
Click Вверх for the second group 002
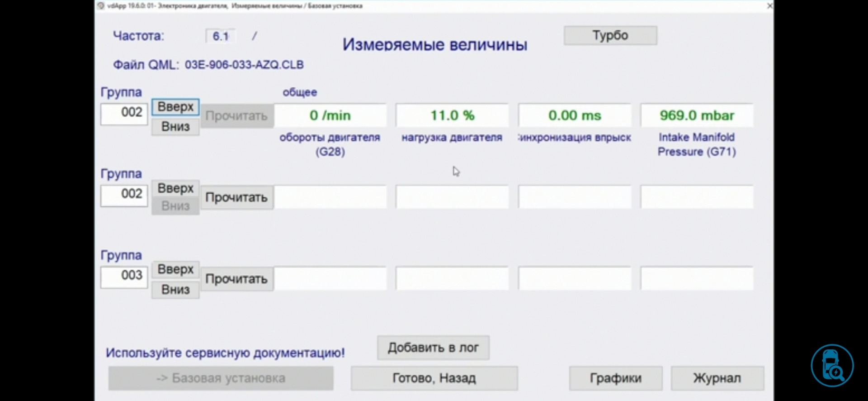pyautogui.click(x=175, y=188)
